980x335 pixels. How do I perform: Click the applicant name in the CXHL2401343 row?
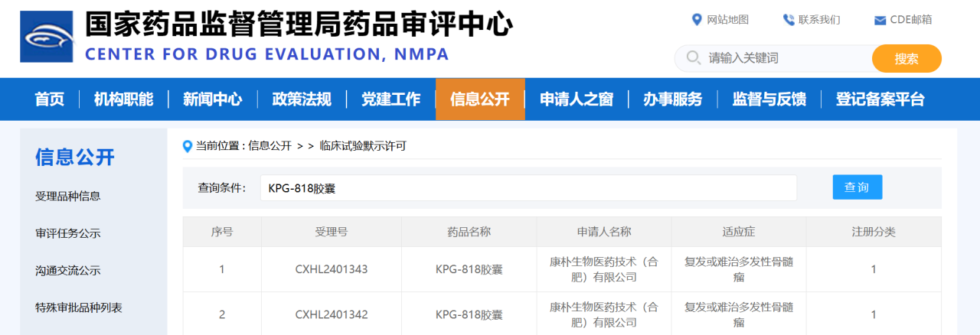point(604,269)
